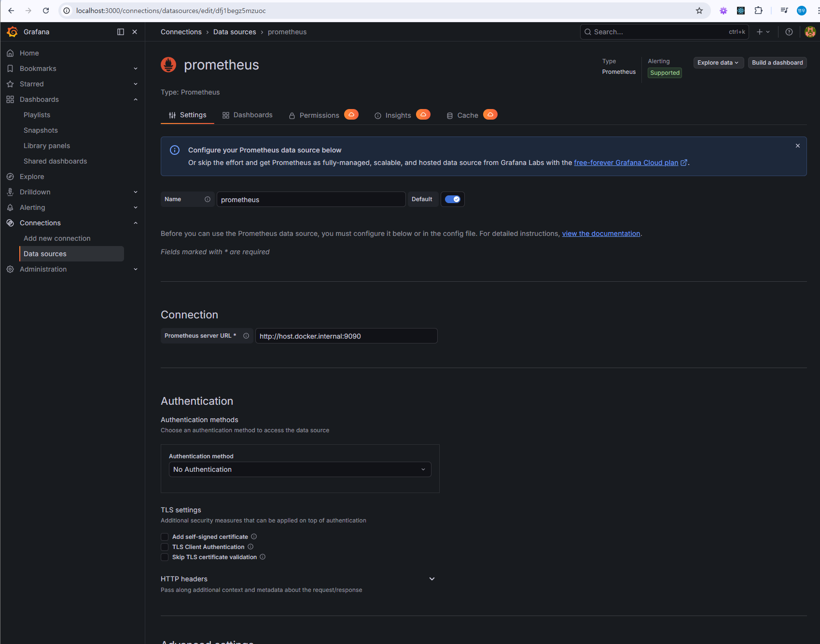Click the Prometheus server URL input field
This screenshot has height=644, width=820.
[346, 336]
